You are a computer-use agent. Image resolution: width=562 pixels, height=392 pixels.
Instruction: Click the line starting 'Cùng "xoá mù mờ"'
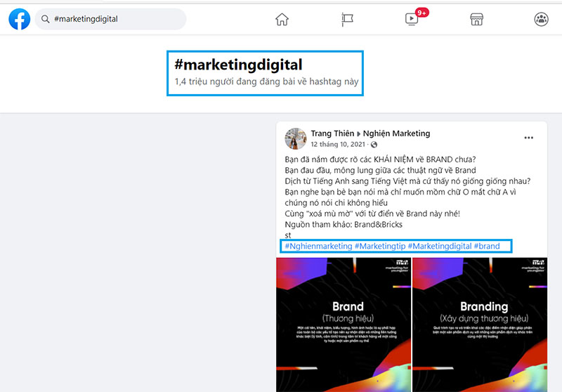pos(372,214)
